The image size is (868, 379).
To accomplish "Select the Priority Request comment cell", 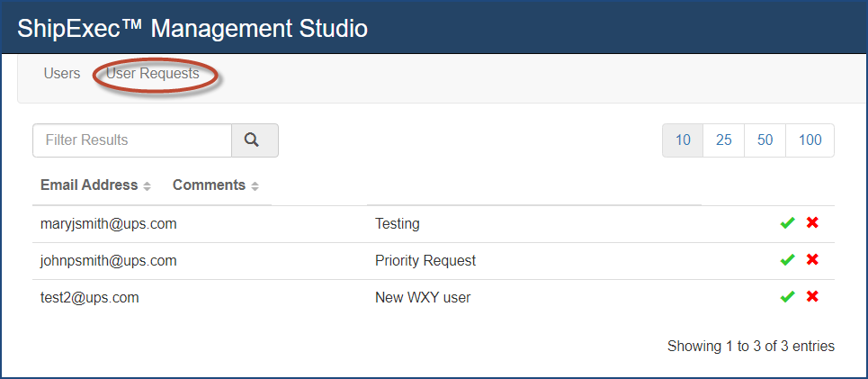I will (425, 260).
